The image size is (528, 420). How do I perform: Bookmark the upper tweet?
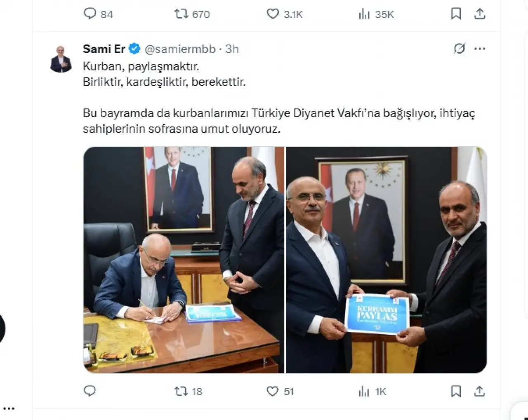click(456, 14)
